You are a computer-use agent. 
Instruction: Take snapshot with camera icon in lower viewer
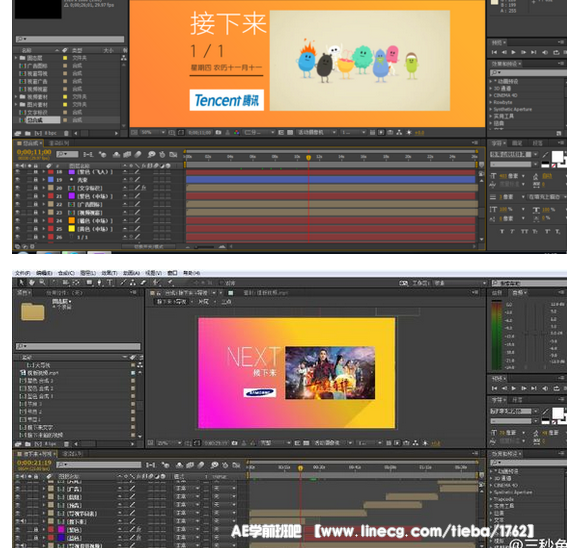[x=234, y=443]
